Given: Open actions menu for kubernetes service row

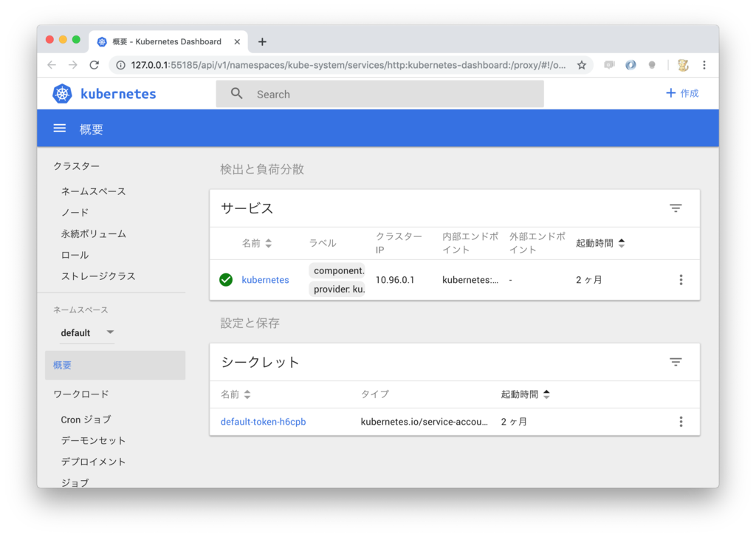Looking at the screenshot, I should [681, 280].
